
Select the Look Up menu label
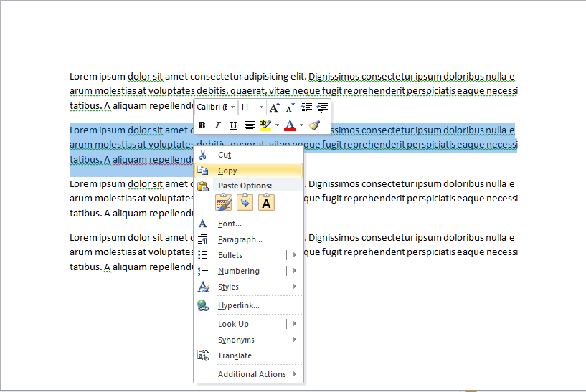(233, 324)
